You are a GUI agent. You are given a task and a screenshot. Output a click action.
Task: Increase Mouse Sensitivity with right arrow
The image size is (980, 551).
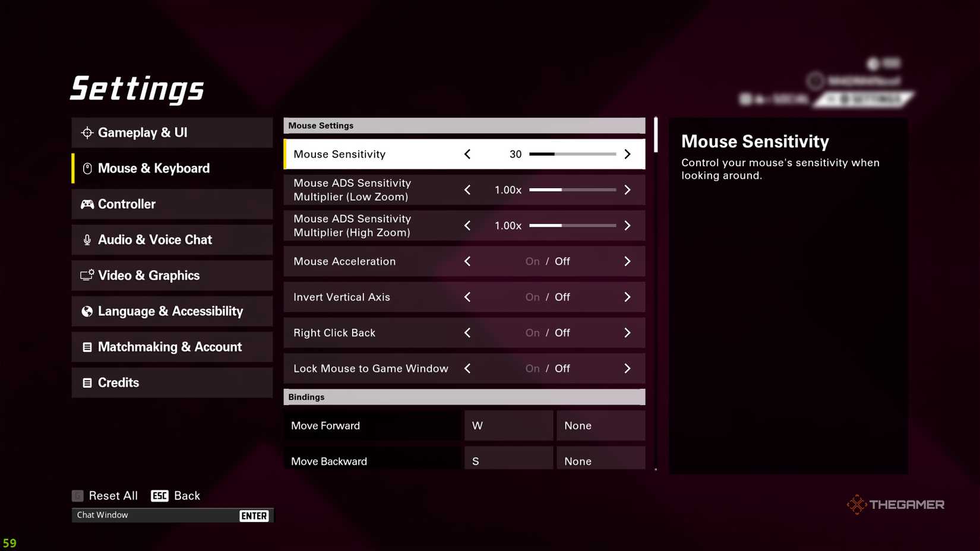click(627, 154)
